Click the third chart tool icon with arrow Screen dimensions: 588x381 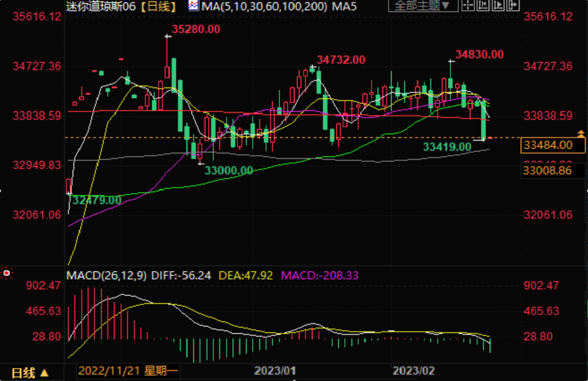(498, 6)
